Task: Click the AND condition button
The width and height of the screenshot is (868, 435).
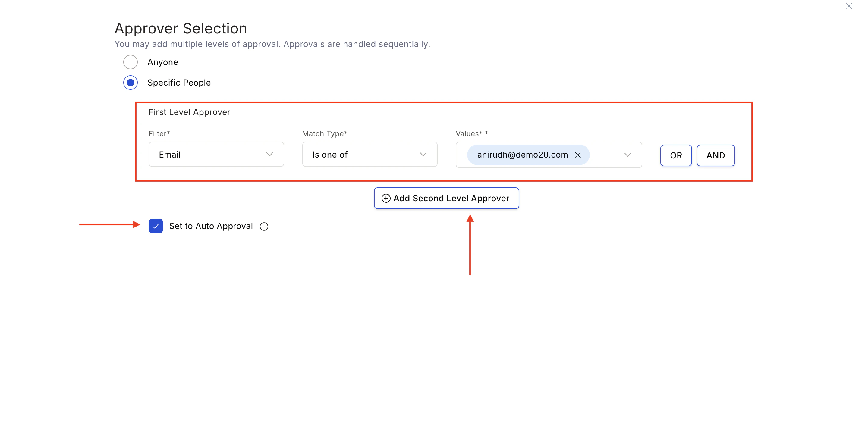Action: click(x=716, y=155)
